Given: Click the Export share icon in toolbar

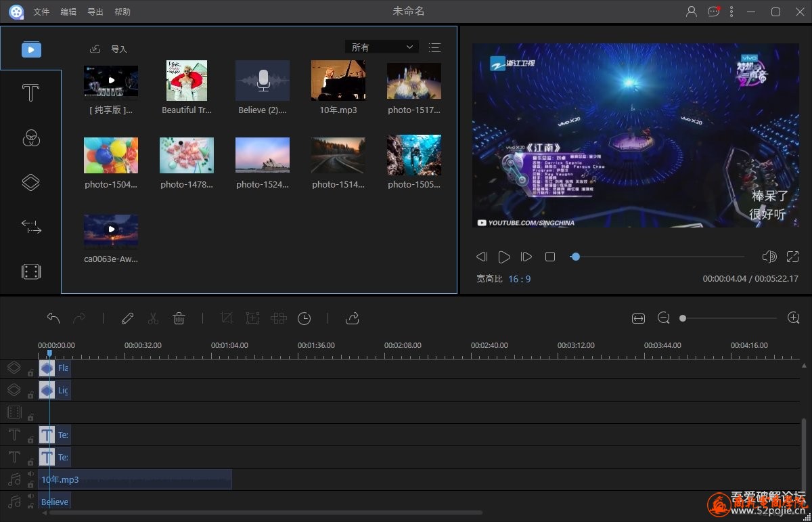Looking at the screenshot, I should pos(352,318).
